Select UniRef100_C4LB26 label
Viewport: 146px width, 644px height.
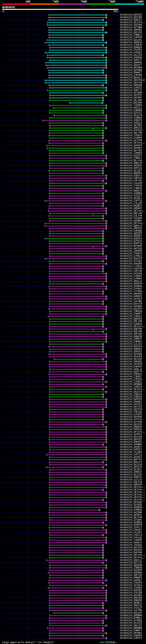[131, 183]
